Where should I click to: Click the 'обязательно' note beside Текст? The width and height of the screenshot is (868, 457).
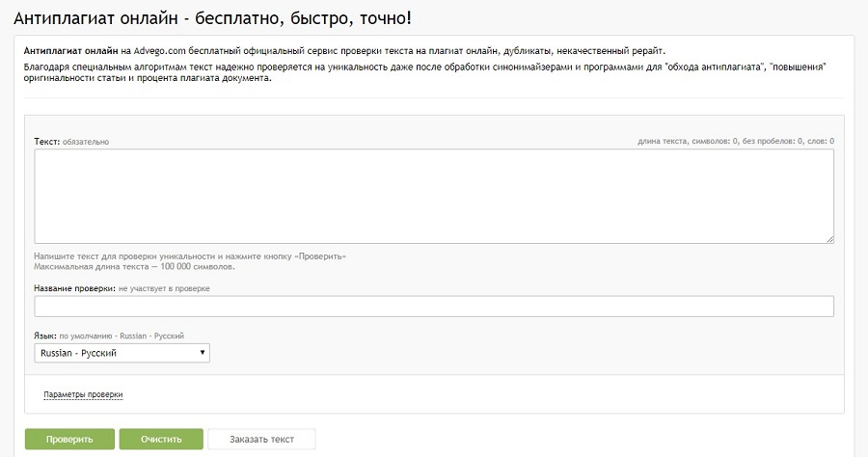(x=86, y=142)
